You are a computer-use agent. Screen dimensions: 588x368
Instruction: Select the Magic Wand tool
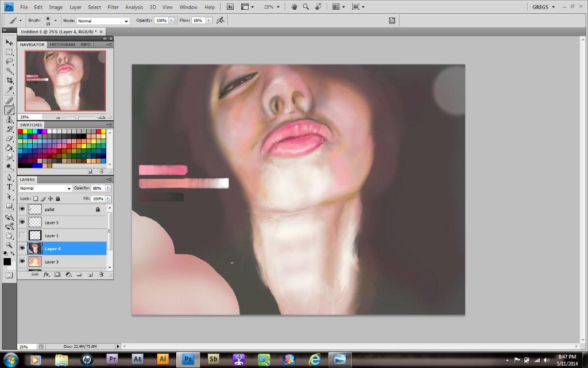[9, 71]
